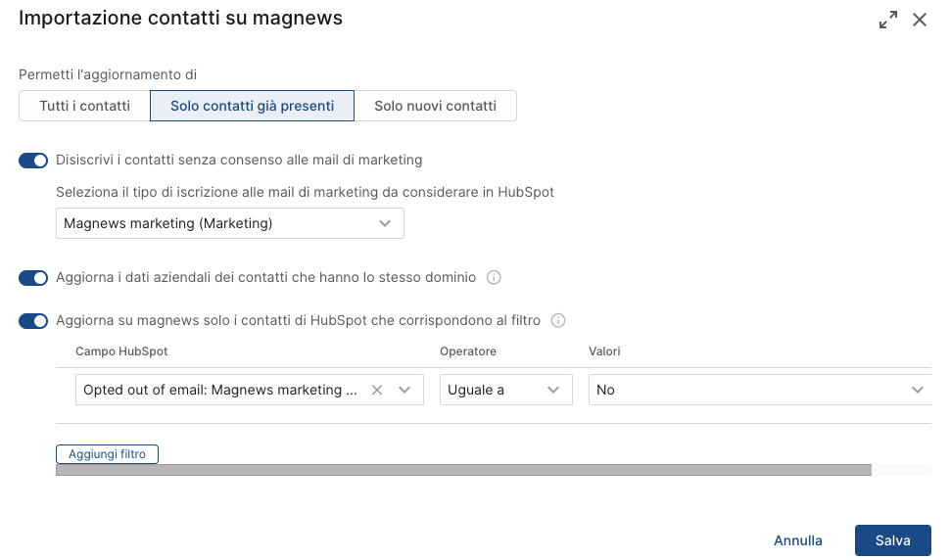Image resolution: width=950 pixels, height=560 pixels.
Task: Disable Disiscrivi i contatti senza consenso toggle
Action: 33,161
